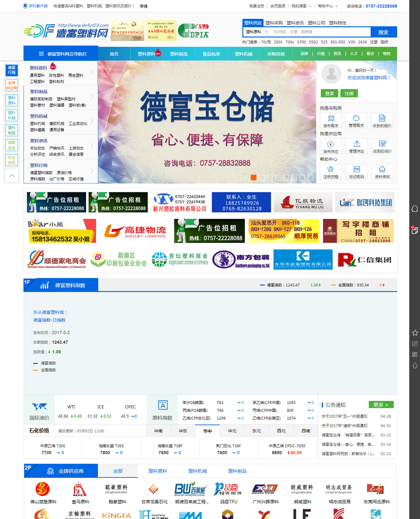The height and width of the screenshot is (519, 420).
Task: Click the 甘肃龙昌石化 supplier logo
Action: coord(154,489)
